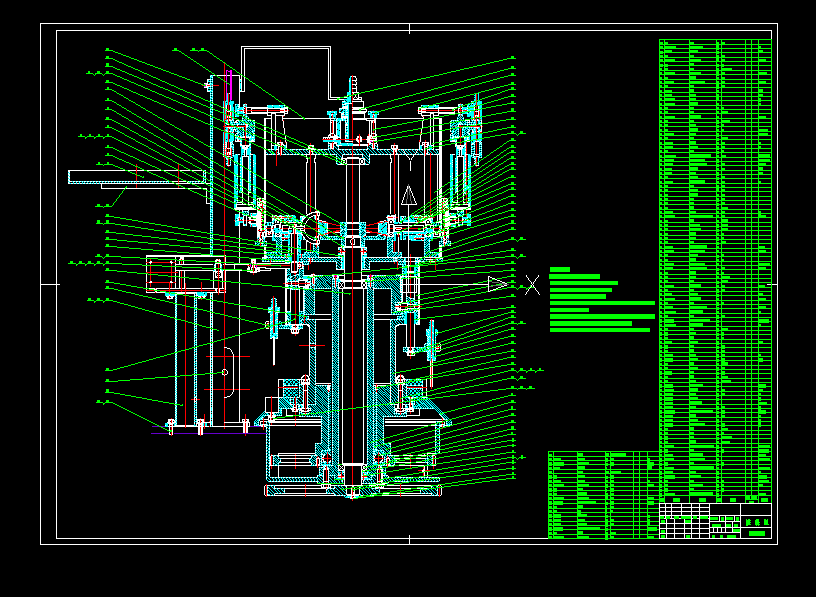The image size is (816, 597).
Task: Click the drawing name text in the title block
Action: click(x=759, y=522)
